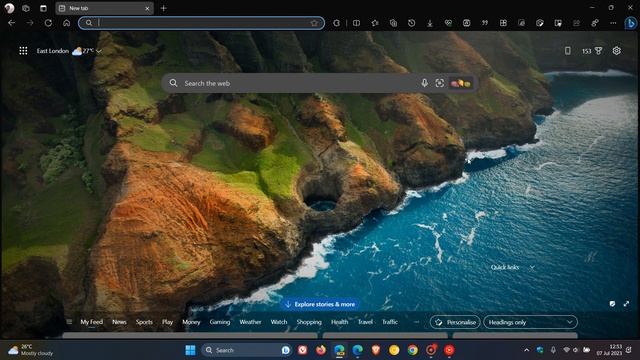The height and width of the screenshot is (360, 640).
Task: Open the Collections toolbar icon
Action: coord(393,23)
